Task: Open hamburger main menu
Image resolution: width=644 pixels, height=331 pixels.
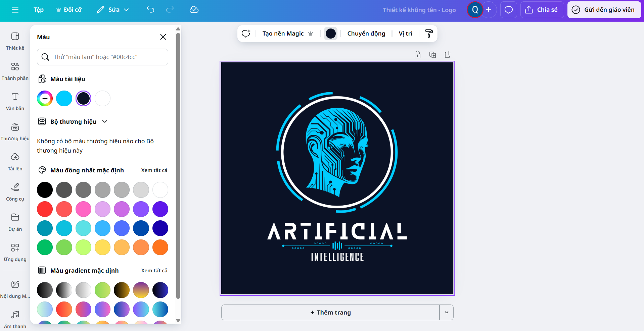Action: [15, 10]
